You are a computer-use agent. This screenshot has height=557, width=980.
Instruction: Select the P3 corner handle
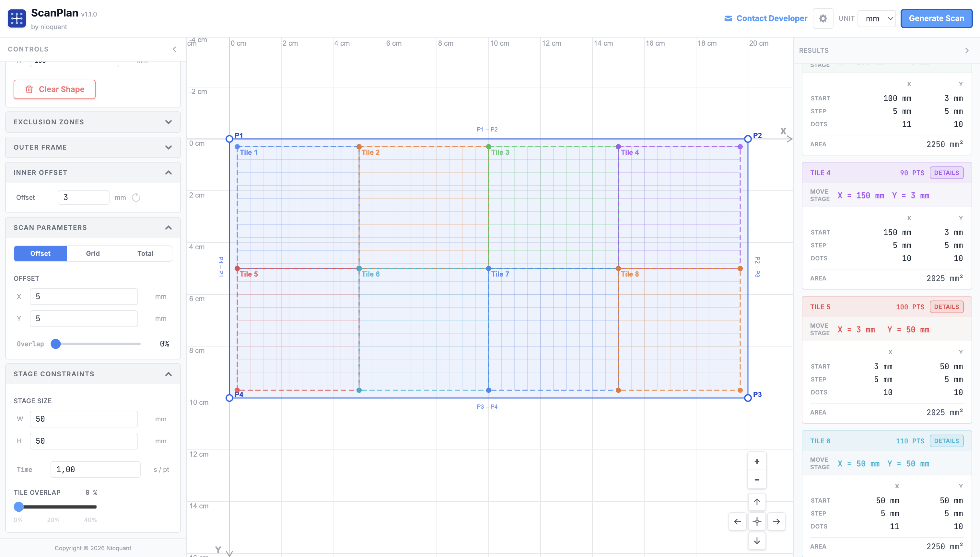[748, 398]
